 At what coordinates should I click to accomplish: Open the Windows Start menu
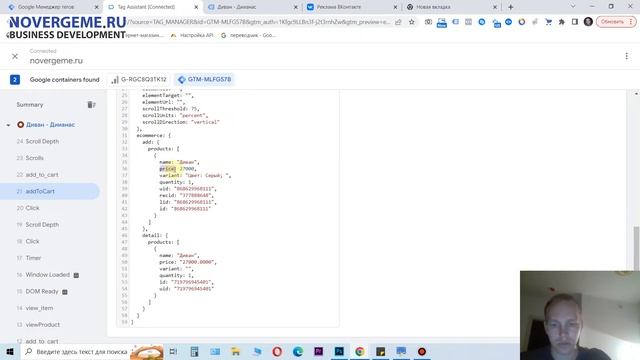point(10,351)
